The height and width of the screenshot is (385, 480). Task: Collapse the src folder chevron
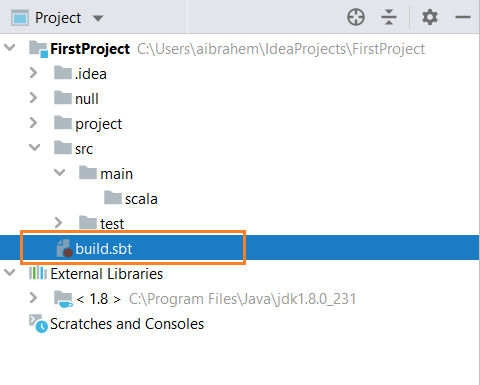[x=34, y=147]
